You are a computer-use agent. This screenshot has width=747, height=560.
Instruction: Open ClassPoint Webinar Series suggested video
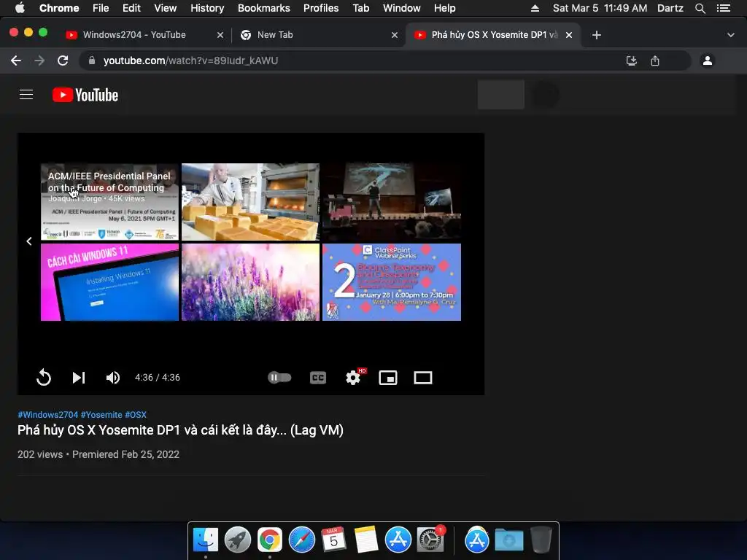pos(392,282)
